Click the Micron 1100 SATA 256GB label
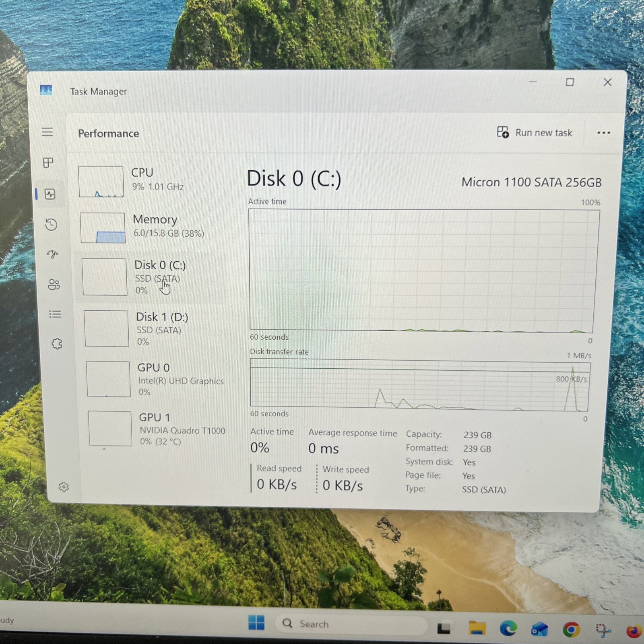 click(531, 182)
